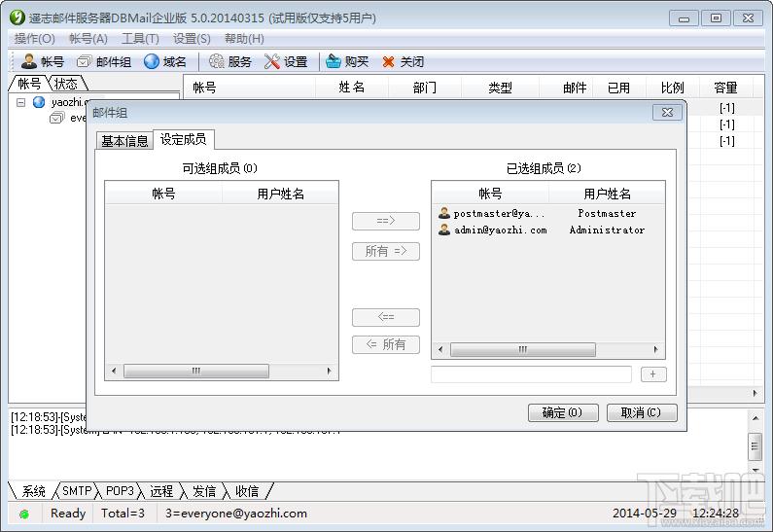This screenshot has height=532, width=773.
Task: Click 用户姓名 header in selected members list
Action: pos(607,194)
